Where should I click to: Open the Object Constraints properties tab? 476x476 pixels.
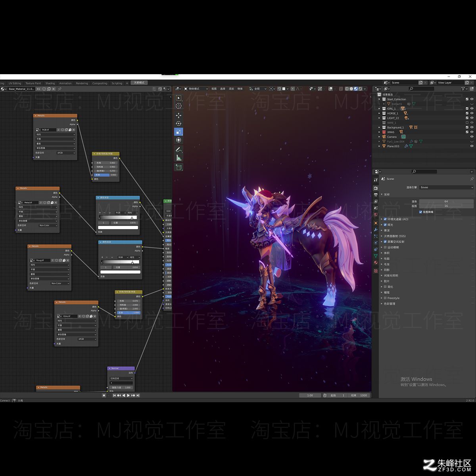click(376, 250)
